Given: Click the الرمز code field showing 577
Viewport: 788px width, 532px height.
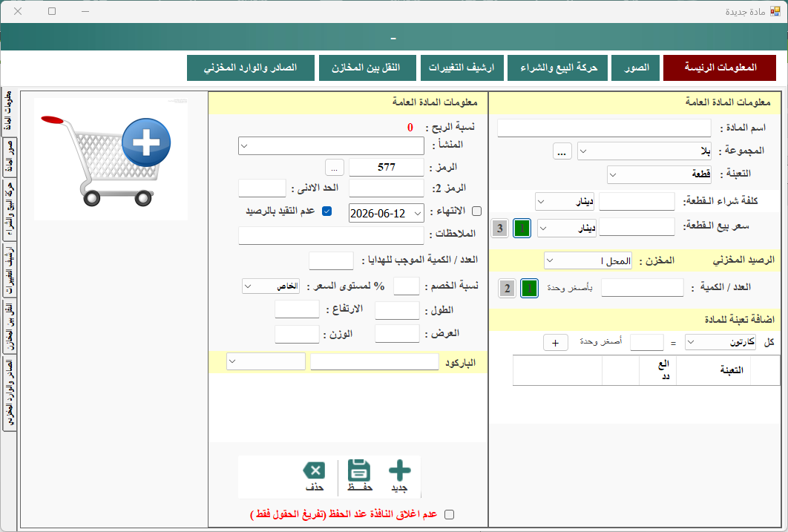Looking at the screenshot, I should (387, 167).
